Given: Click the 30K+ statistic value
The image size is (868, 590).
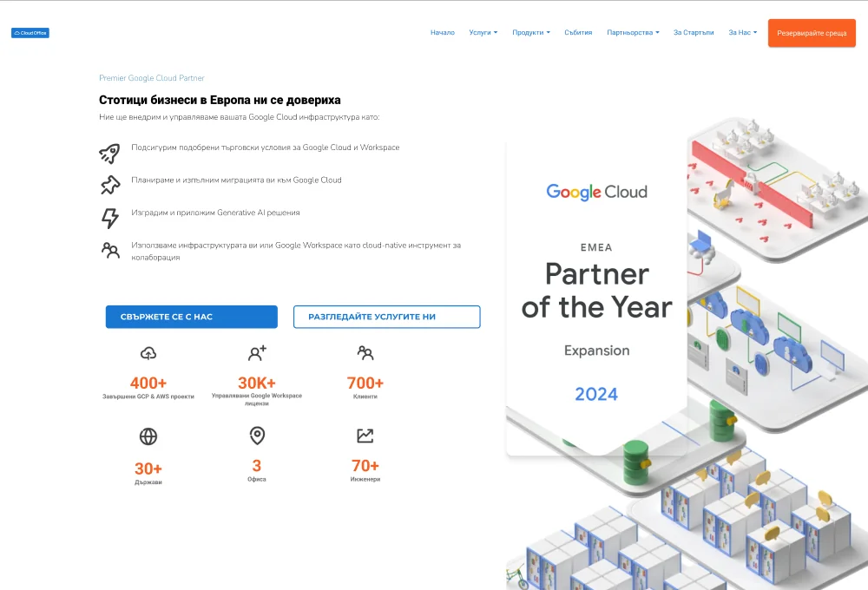Looking at the screenshot, I should [x=257, y=383].
